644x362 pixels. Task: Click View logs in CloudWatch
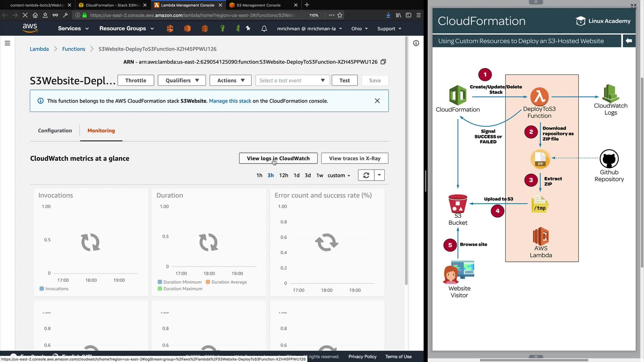coord(278,158)
